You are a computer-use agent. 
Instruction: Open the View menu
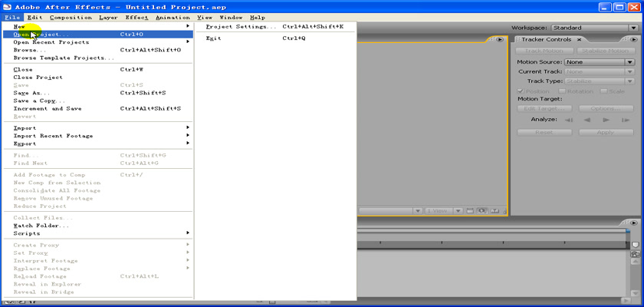205,18
